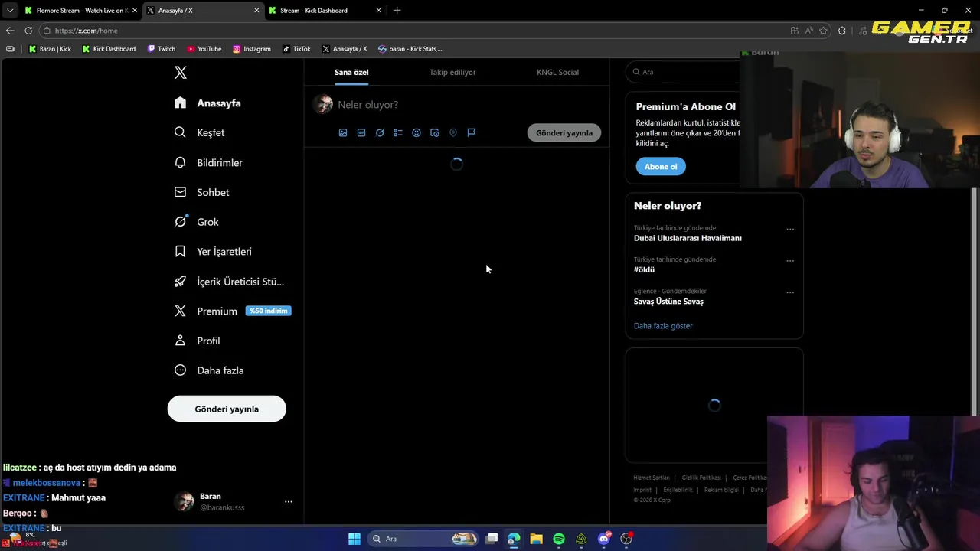This screenshot has height=551, width=980.
Task: Open options for Savaş Üstüne Savaş trend
Action: click(790, 292)
